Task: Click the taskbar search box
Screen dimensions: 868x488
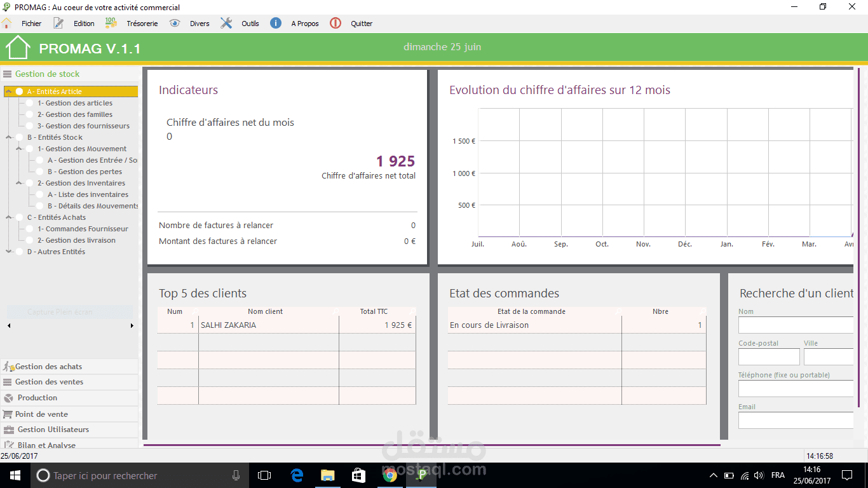Action: [140, 475]
